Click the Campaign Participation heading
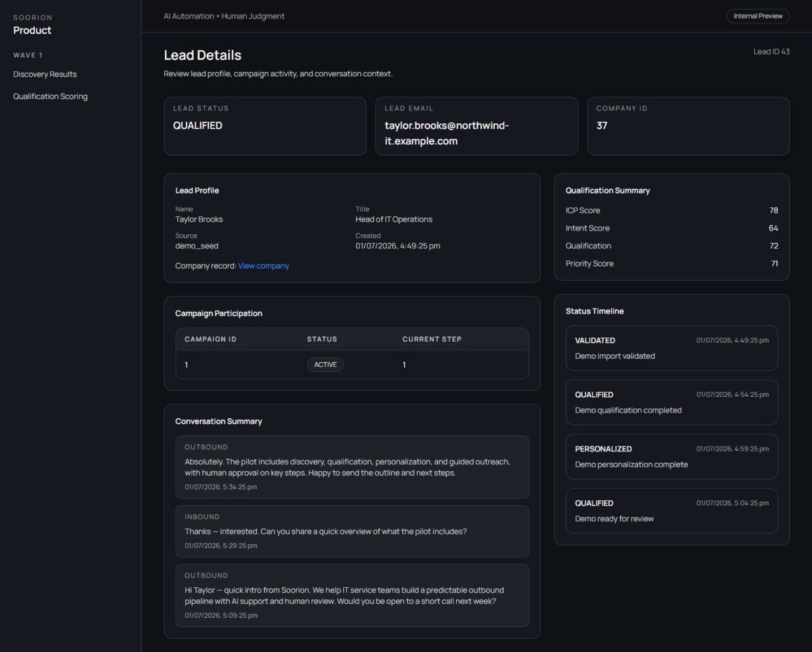Screen dimensions: 812x652 [219, 314]
